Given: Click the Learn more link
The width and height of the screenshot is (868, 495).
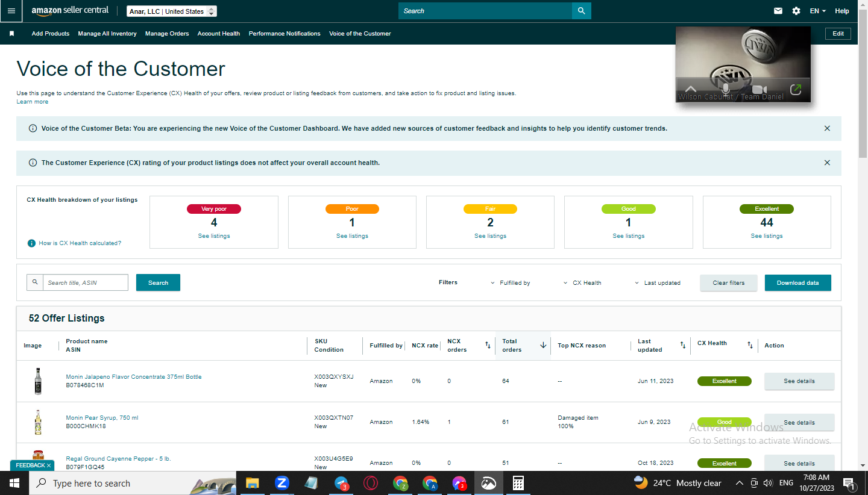Looking at the screenshot, I should click(33, 102).
